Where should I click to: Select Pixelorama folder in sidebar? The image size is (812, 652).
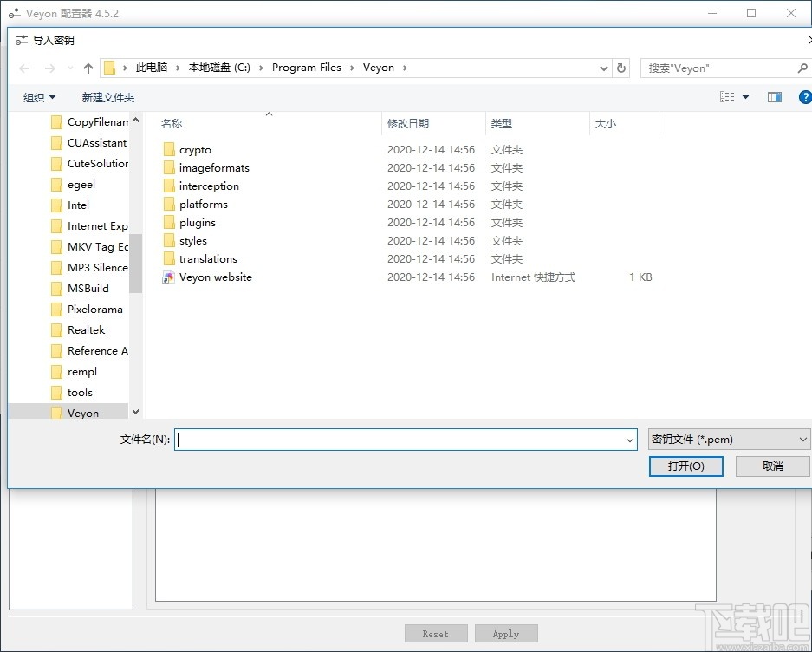[x=87, y=310]
